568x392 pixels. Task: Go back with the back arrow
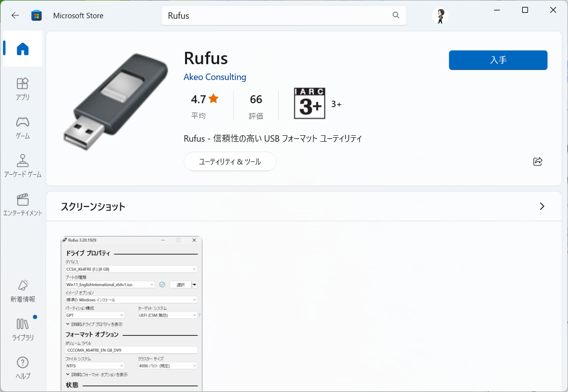pyautogui.click(x=15, y=15)
